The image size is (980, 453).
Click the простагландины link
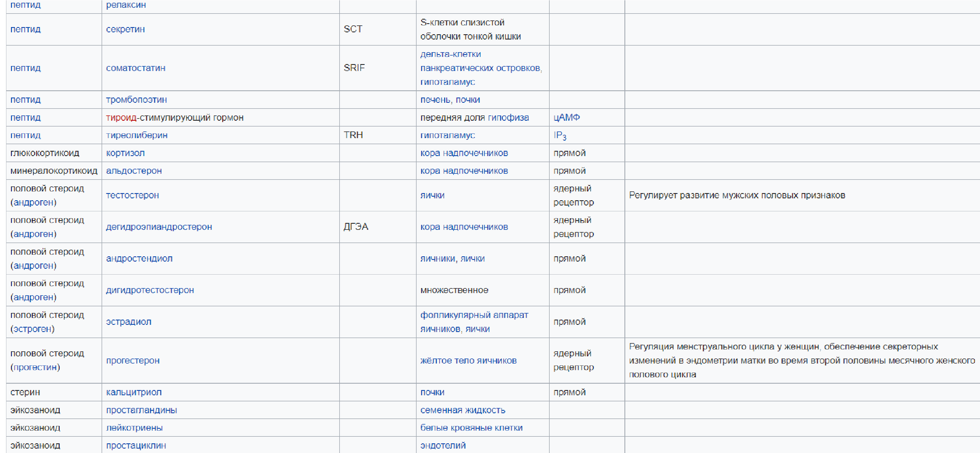tap(141, 410)
